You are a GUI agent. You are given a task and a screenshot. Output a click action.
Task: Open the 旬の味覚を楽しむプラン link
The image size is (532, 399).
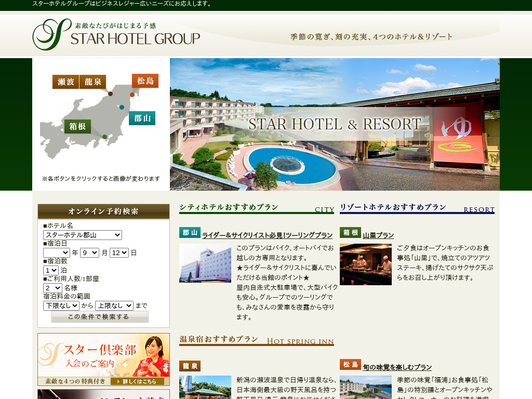tap(397, 367)
